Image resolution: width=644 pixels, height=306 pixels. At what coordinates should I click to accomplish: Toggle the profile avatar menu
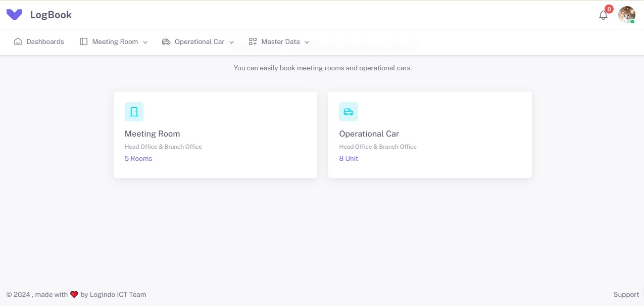point(626,15)
